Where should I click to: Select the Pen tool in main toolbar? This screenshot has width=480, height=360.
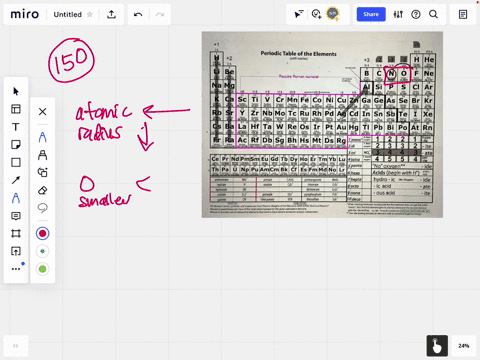16,198
